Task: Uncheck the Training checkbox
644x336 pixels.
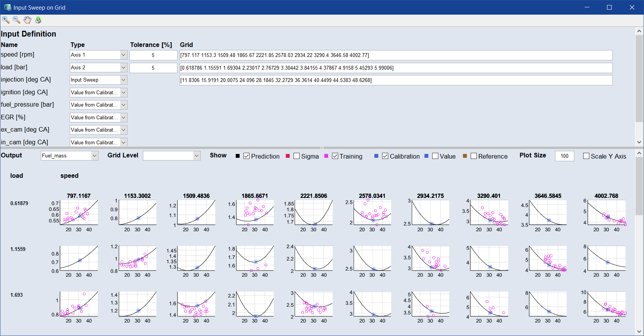Action: point(335,156)
